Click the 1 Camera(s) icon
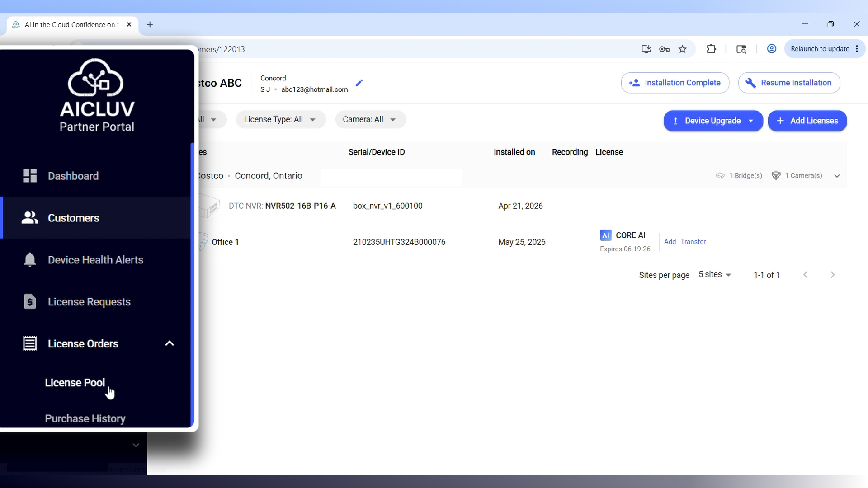868x488 pixels. 776,176
